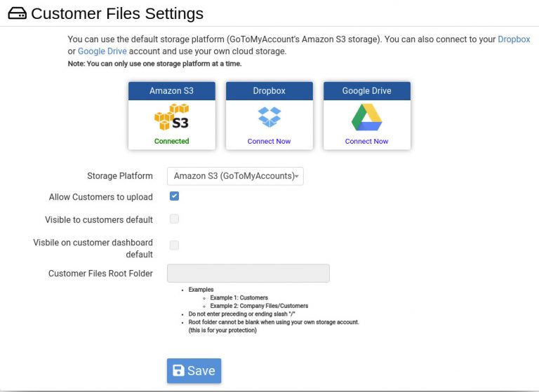Screen dimensions: 539x392
Task: Click the 'Do not enter preceding or ending slash' note
Action: coord(241,314)
